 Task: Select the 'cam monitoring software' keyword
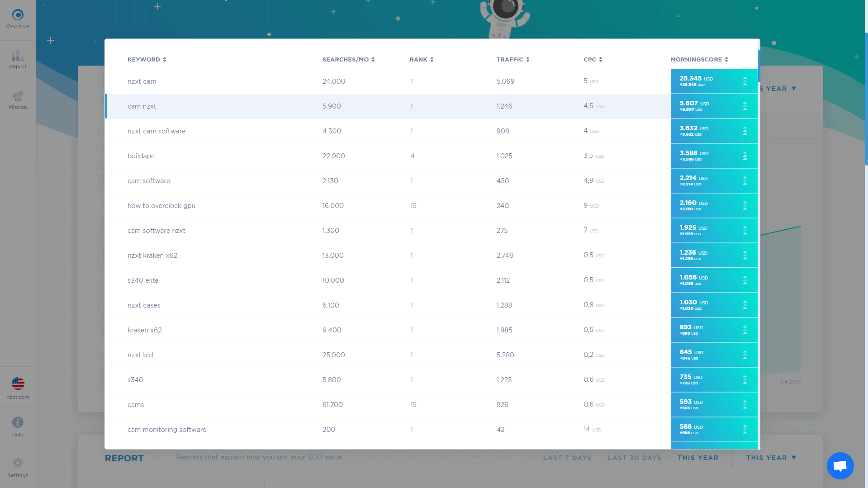point(167,430)
